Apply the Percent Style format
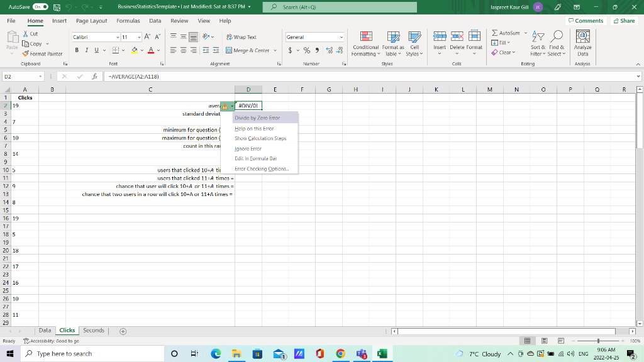 [x=307, y=50]
